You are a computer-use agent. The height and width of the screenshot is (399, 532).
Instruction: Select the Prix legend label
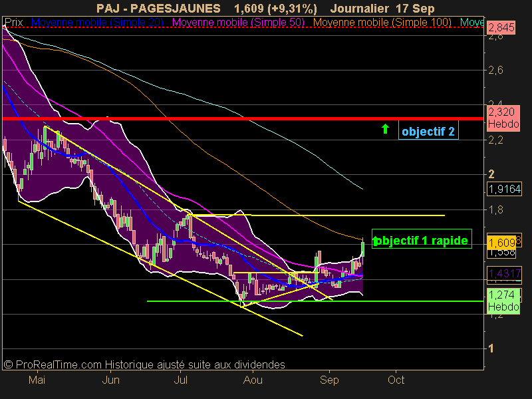click(14, 23)
